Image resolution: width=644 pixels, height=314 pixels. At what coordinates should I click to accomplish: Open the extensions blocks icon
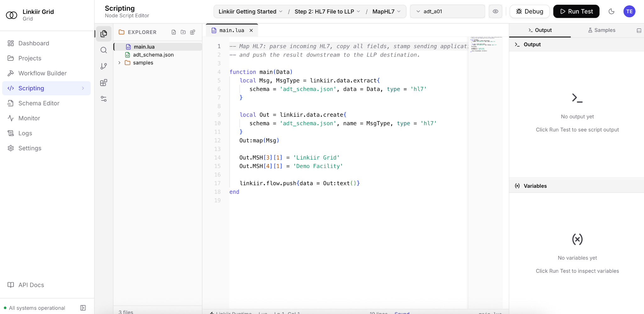click(x=104, y=83)
